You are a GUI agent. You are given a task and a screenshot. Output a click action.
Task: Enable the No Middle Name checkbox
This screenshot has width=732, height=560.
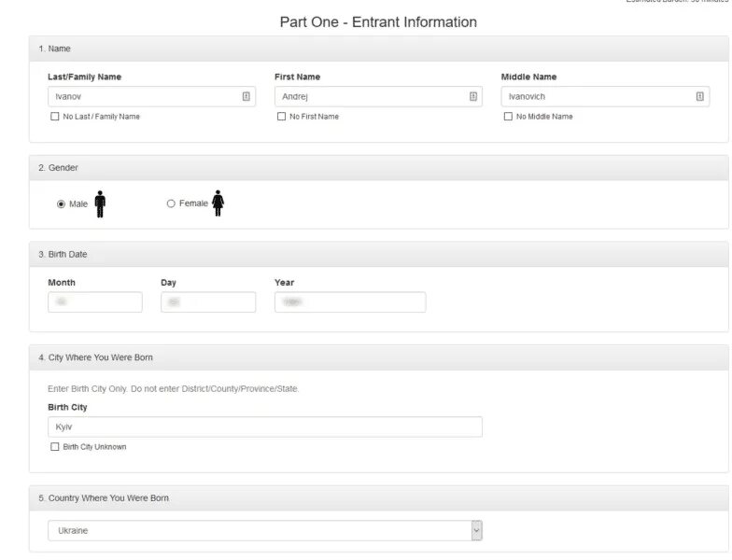pos(508,117)
